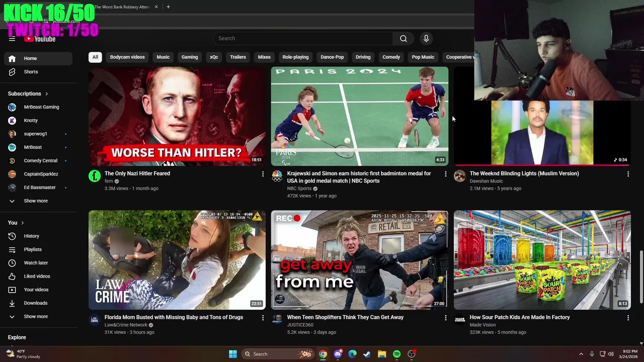Open the Windows taskbar Search box

(x=277, y=354)
